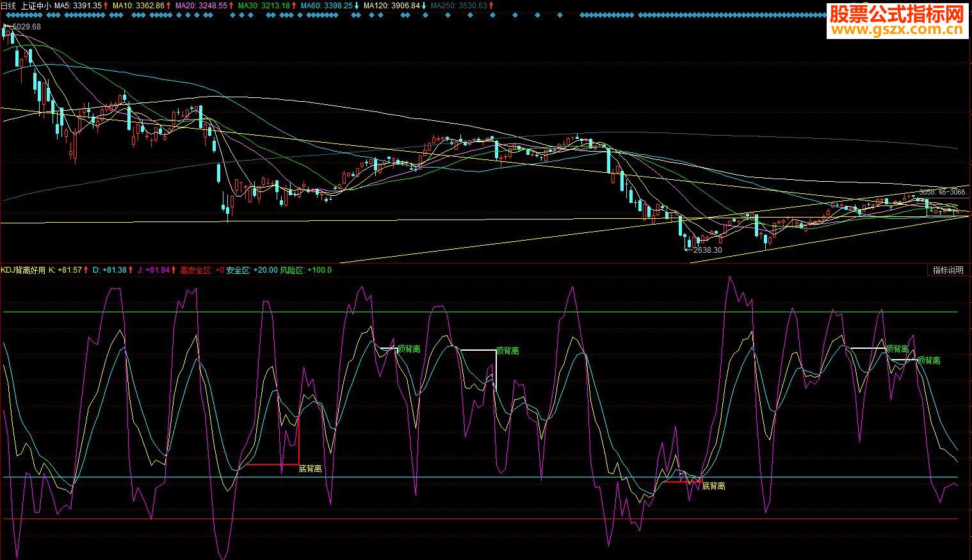Click the 顶背离 label beside the tall white bracket

click(508, 351)
